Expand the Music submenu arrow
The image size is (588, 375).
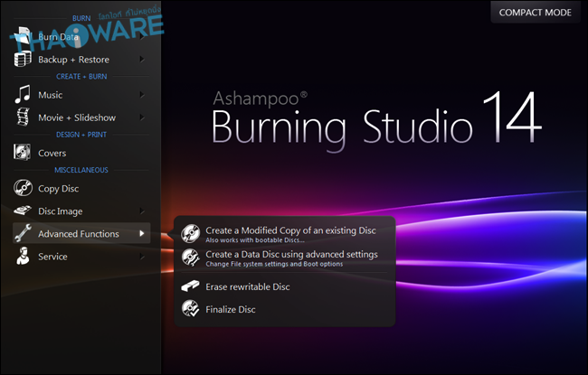142,95
